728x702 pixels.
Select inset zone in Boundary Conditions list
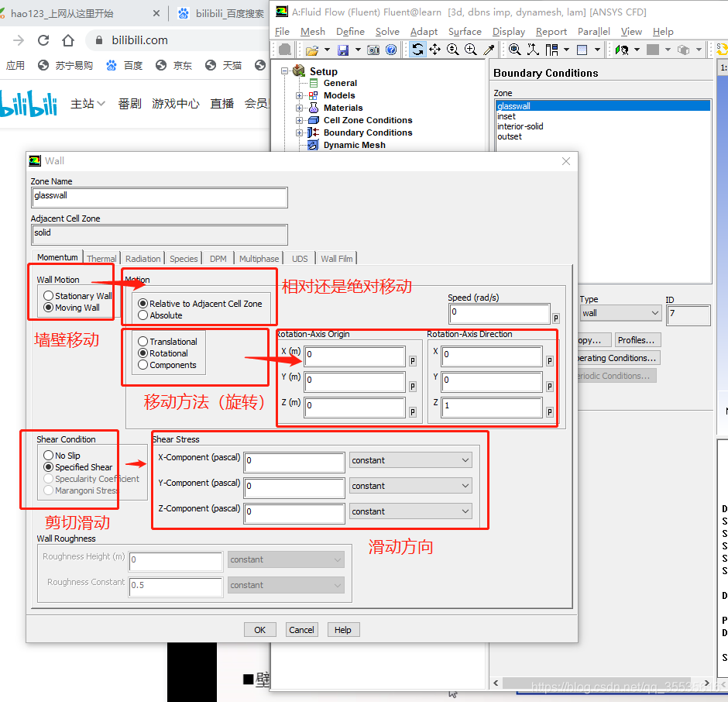[x=603, y=116]
